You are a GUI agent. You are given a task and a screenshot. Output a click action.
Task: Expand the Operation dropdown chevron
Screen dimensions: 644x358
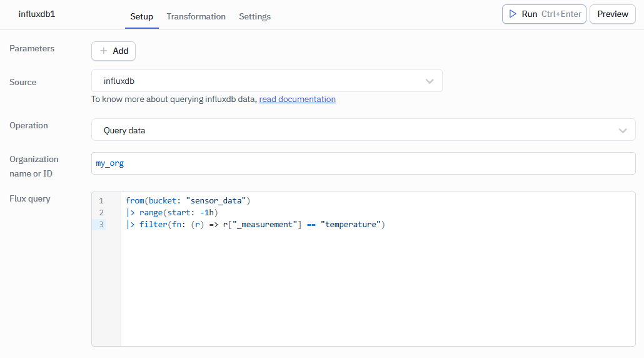click(x=622, y=130)
